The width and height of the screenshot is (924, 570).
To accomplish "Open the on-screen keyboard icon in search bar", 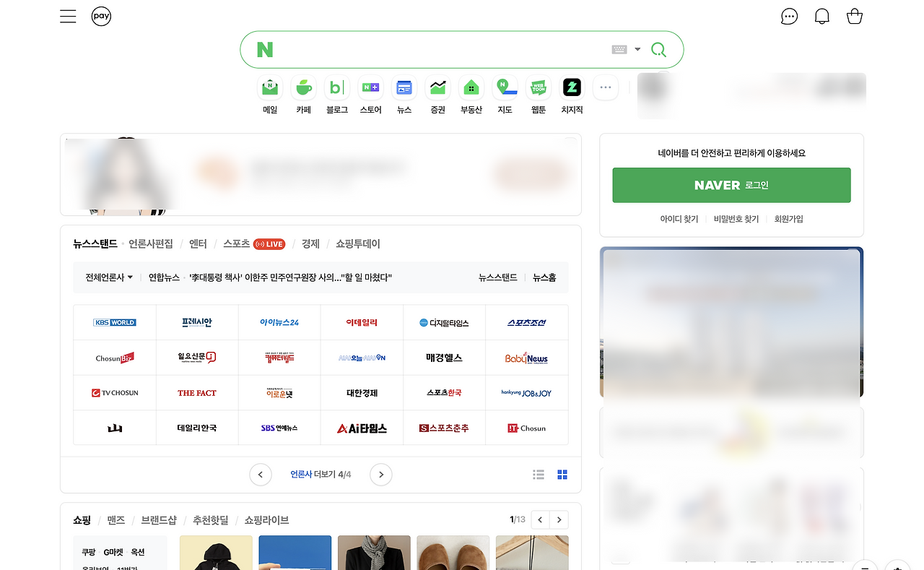I will point(619,50).
